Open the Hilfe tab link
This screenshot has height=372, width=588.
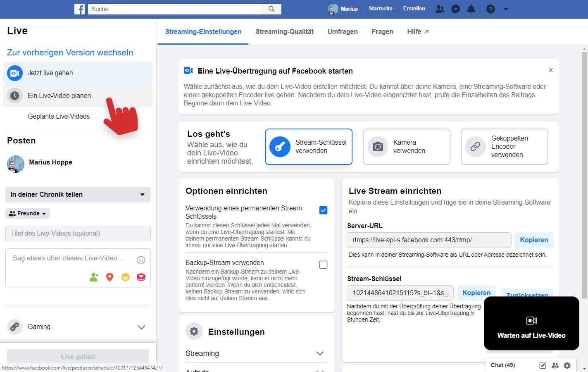point(418,31)
